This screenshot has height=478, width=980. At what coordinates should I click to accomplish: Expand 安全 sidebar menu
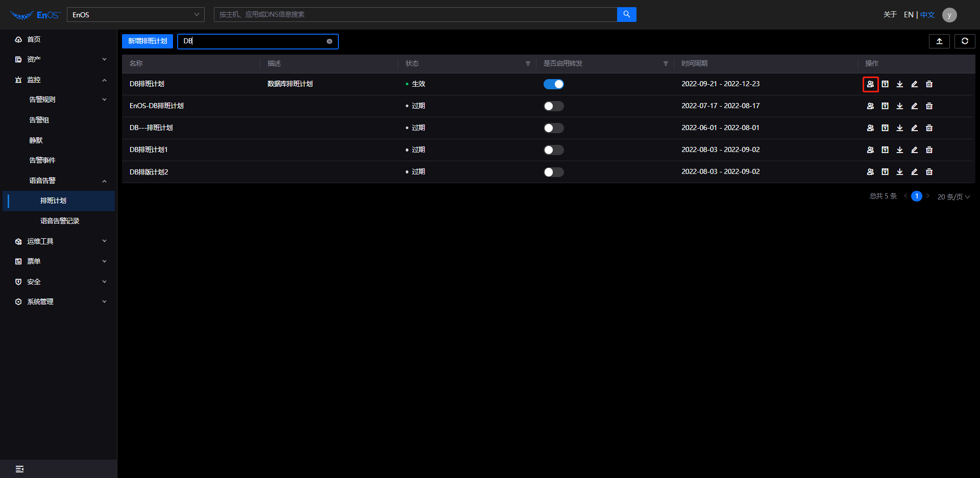point(59,282)
